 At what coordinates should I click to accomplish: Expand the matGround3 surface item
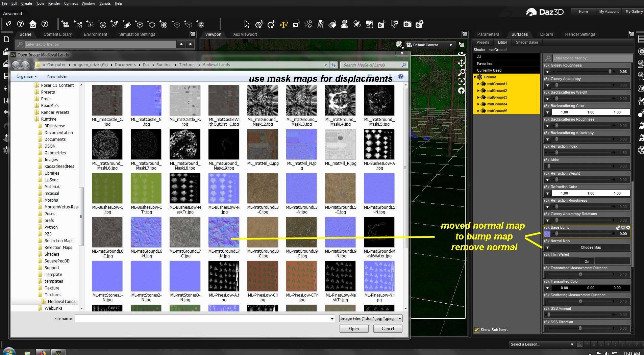[478, 97]
